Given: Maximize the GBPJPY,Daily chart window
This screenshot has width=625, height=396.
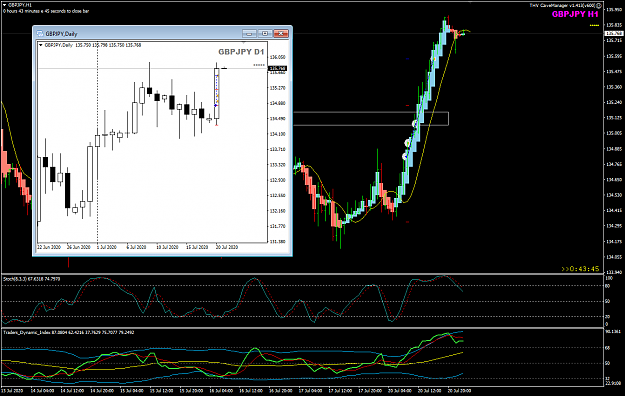Looking at the screenshot, I should click(x=265, y=33).
